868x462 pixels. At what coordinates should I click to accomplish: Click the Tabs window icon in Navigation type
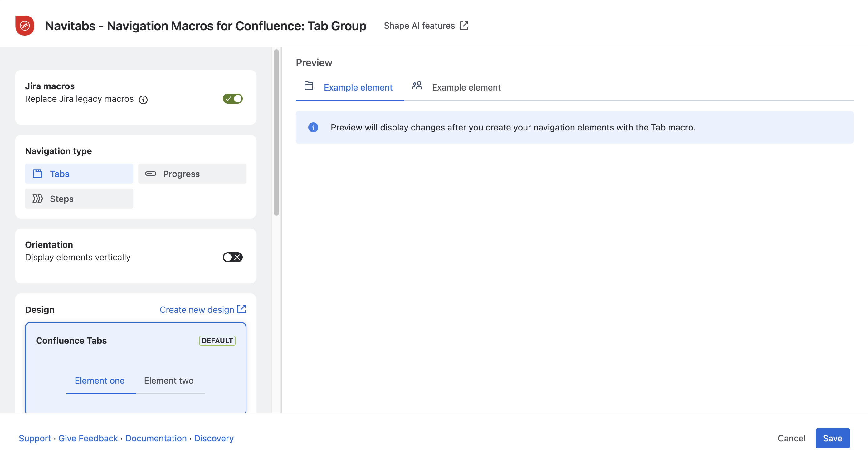(x=37, y=174)
